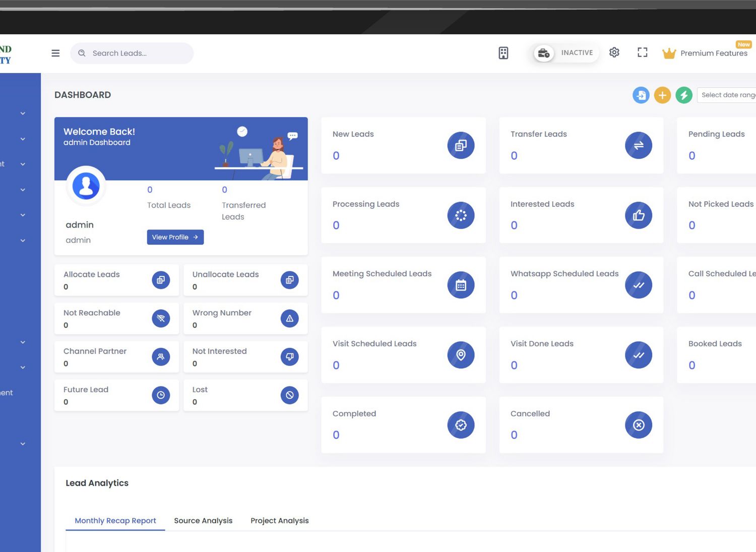Click the View Profile button
This screenshot has width=756, height=552.
175,237
